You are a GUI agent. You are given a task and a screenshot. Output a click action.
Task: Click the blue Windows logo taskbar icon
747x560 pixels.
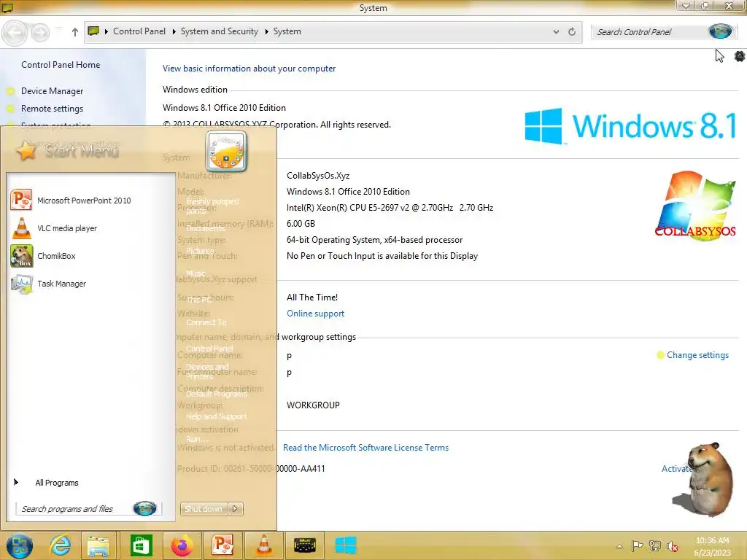click(x=346, y=545)
